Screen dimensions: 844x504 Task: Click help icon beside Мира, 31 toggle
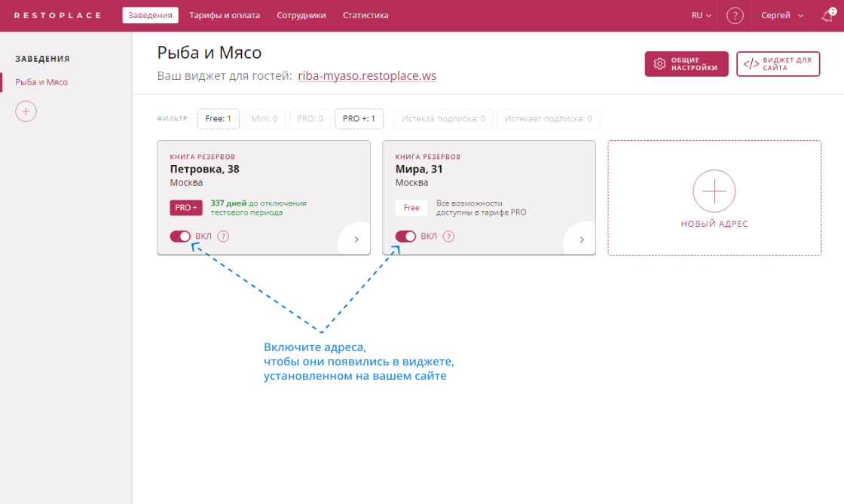coord(448,237)
